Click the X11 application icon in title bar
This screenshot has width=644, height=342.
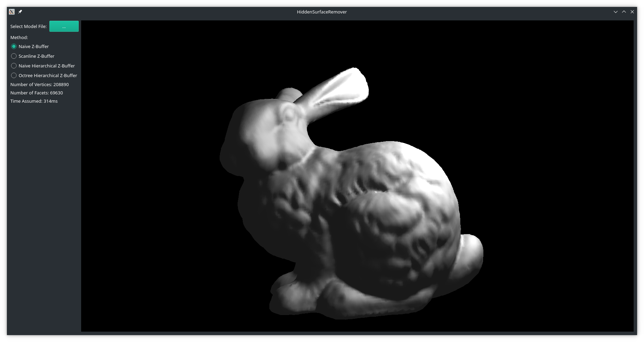click(x=12, y=12)
